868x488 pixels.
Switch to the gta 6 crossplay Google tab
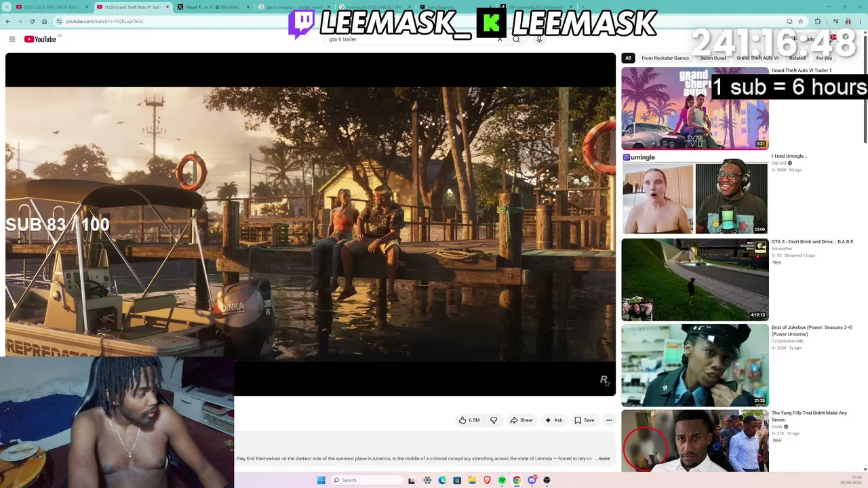tap(294, 7)
